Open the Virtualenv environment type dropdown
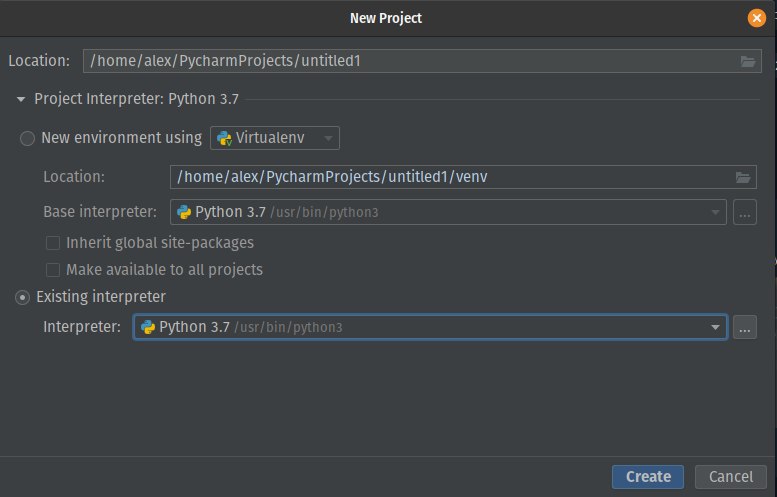The image size is (777, 497). point(275,138)
